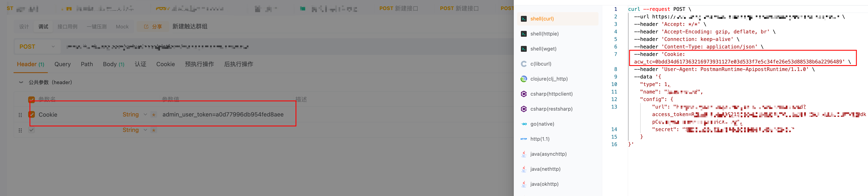Image resolution: width=868 pixels, height=196 pixels.
Task: Open the POST method dropdown
Action: tap(37, 47)
